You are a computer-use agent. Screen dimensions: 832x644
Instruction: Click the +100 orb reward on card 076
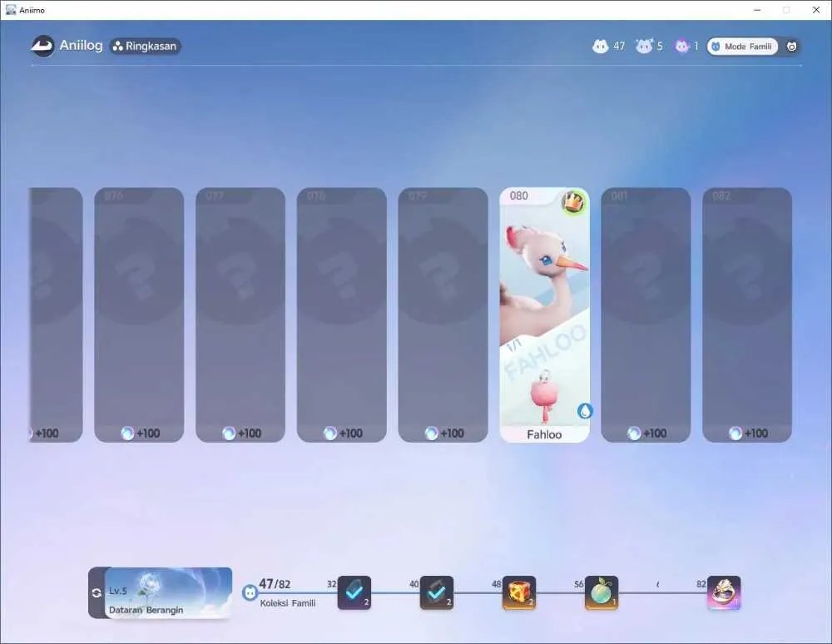point(141,433)
